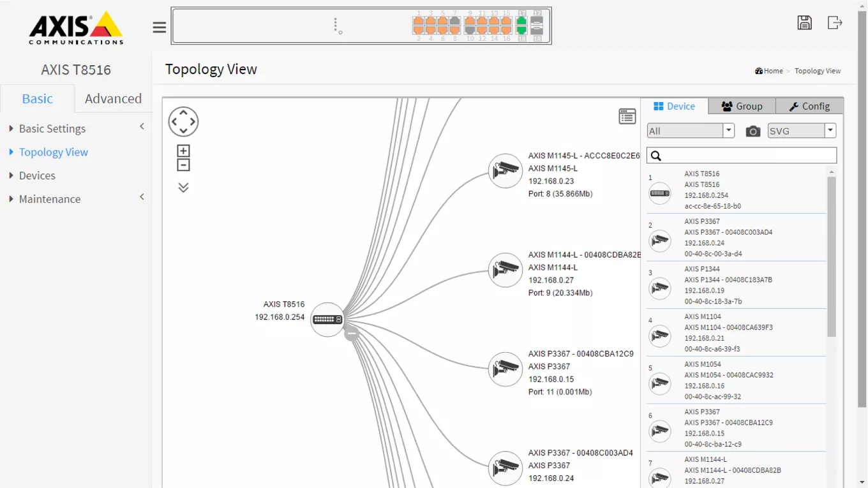Expand Basic Settings in sidebar
The width and height of the screenshot is (868, 488).
[x=52, y=129]
